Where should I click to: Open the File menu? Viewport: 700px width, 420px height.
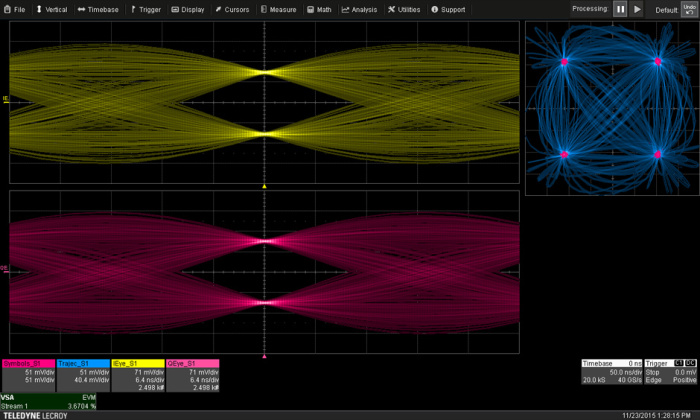click(x=15, y=9)
